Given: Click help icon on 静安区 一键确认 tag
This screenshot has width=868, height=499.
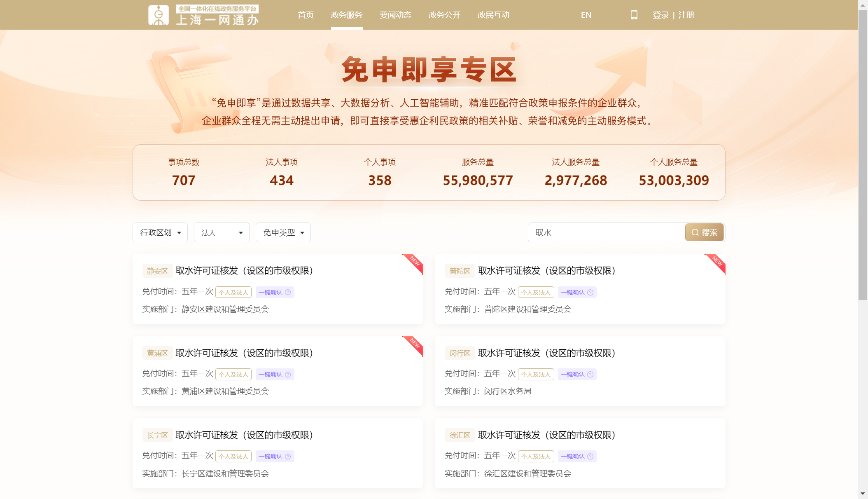Looking at the screenshot, I should pos(288,292).
